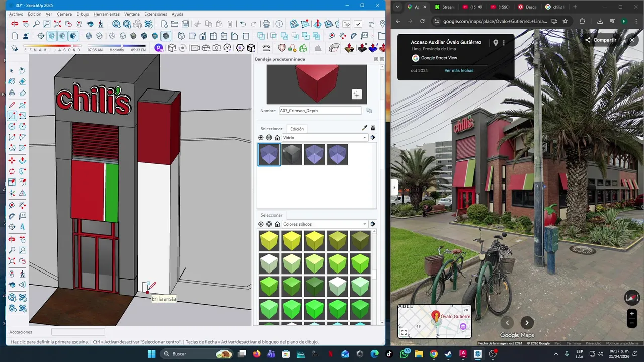Pick the first yellow solid color swatch
Screen dimensions: 644x362
point(269,241)
